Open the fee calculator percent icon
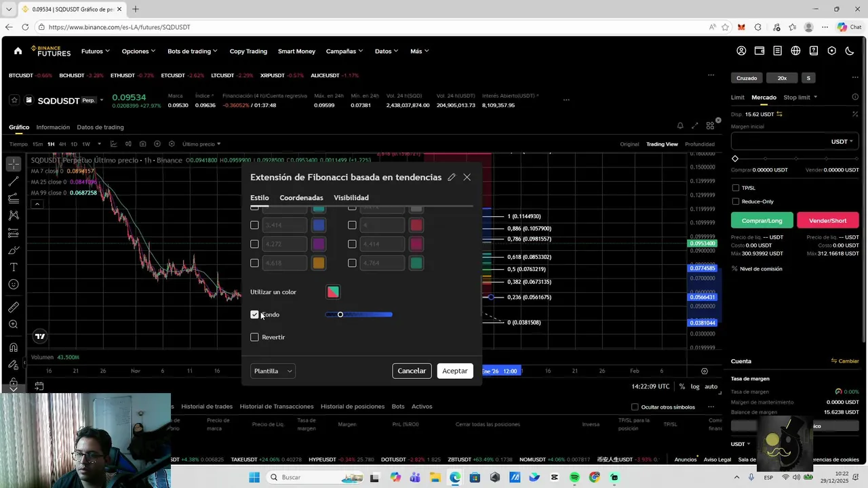868x488 pixels. pos(855,114)
